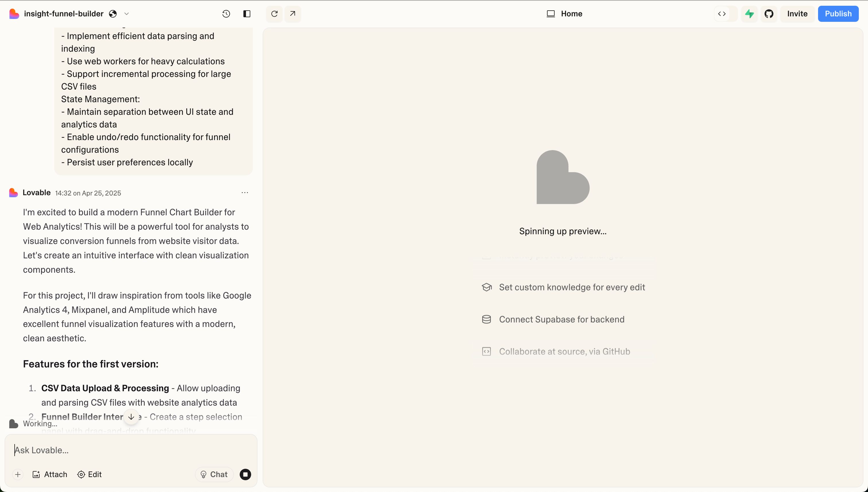Toggle code view icon

[722, 14]
